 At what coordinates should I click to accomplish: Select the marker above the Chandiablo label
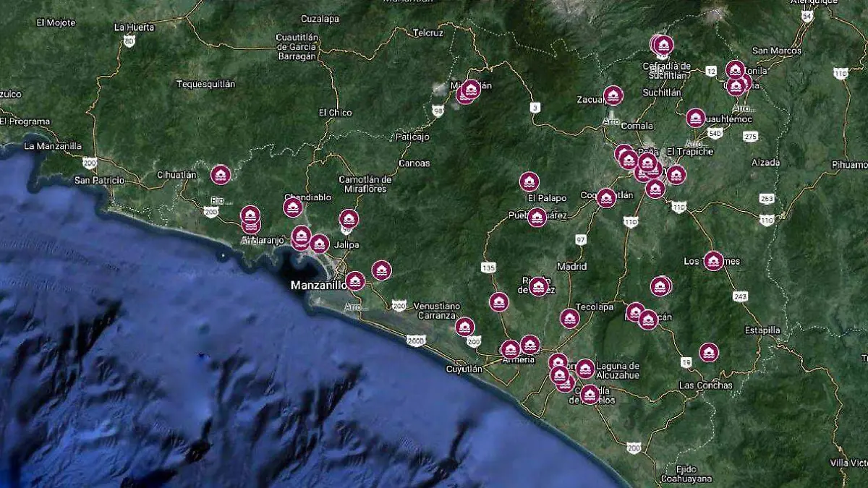coord(293,207)
